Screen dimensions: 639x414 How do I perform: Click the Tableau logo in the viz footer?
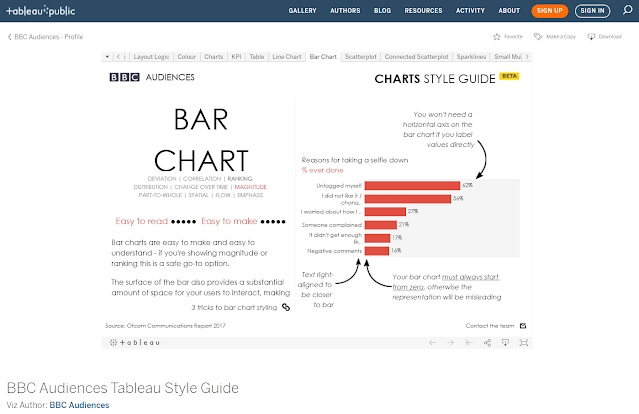(x=134, y=343)
